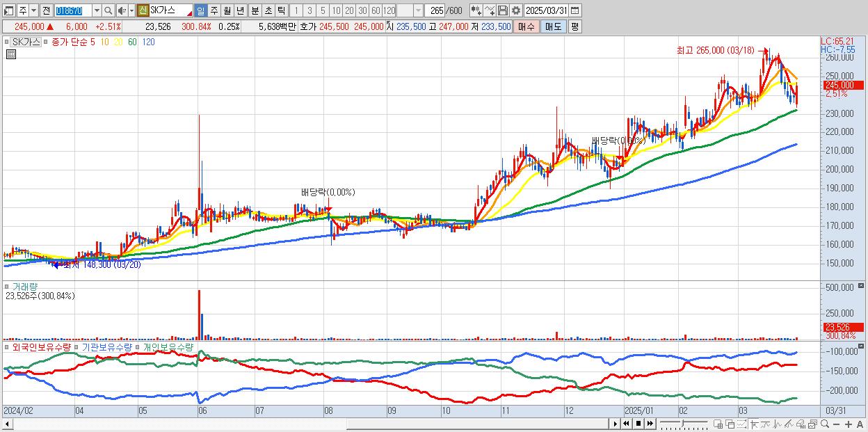Click the SK가스 legend label button
Image resolution: width=868 pixels, height=432 pixels.
pyautogui.click(x=27, y=42)
